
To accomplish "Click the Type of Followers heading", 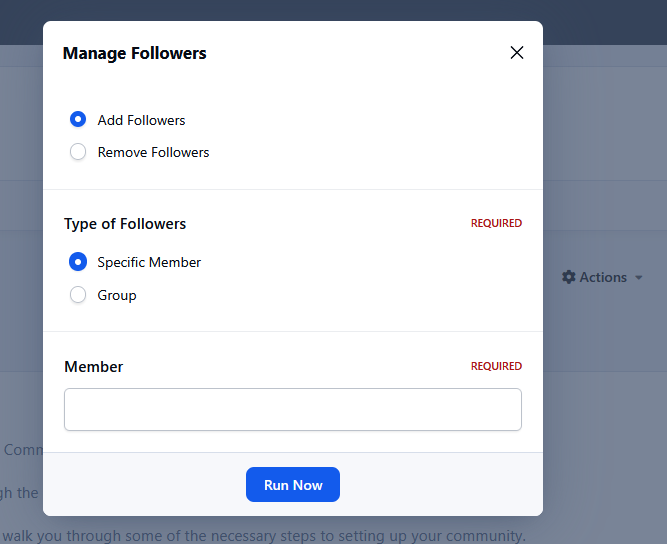I will [125, 224].
